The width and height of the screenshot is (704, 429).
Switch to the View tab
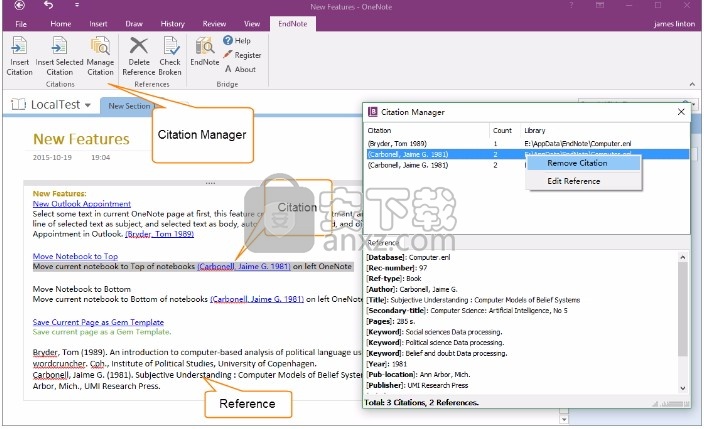click(x=252, y=24)
